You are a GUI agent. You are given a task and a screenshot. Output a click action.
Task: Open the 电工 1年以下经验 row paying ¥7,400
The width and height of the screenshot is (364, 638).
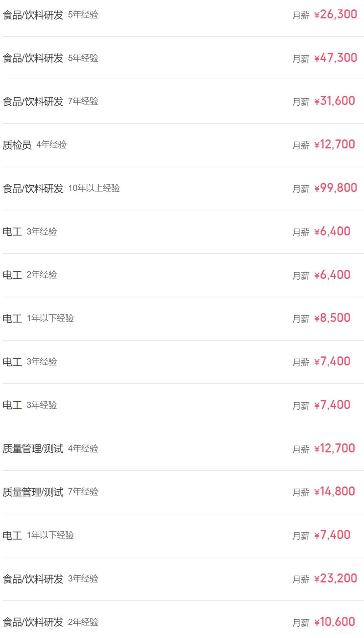(x=12, y=535)
